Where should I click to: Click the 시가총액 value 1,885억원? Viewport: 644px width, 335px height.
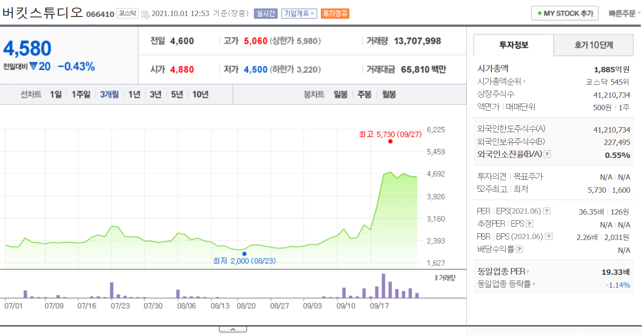coord(612,69)
